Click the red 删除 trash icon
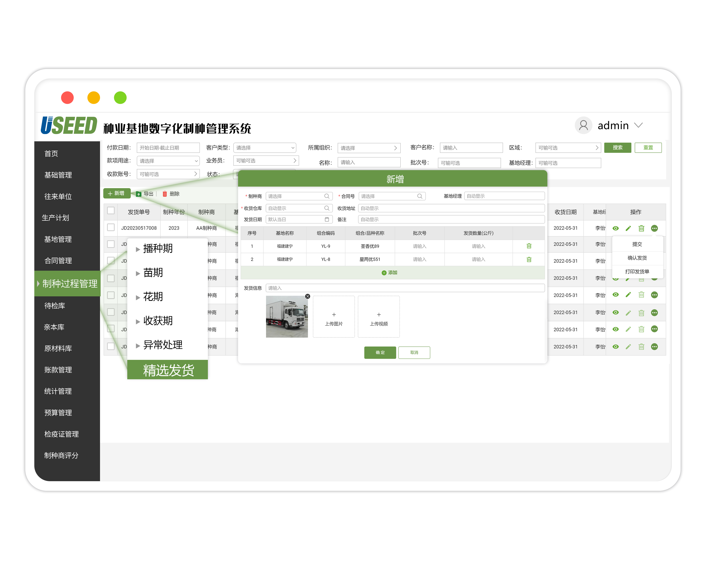706x588 pixels. (x=165, y=194)
